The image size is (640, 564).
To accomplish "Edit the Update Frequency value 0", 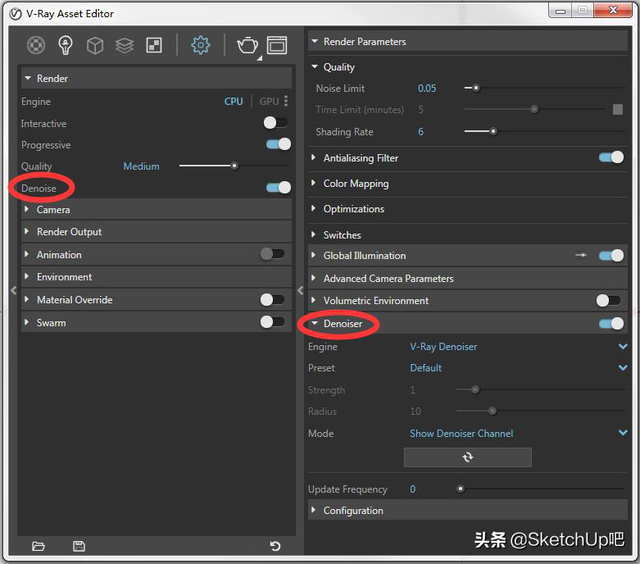I will [x=413, y=489].
